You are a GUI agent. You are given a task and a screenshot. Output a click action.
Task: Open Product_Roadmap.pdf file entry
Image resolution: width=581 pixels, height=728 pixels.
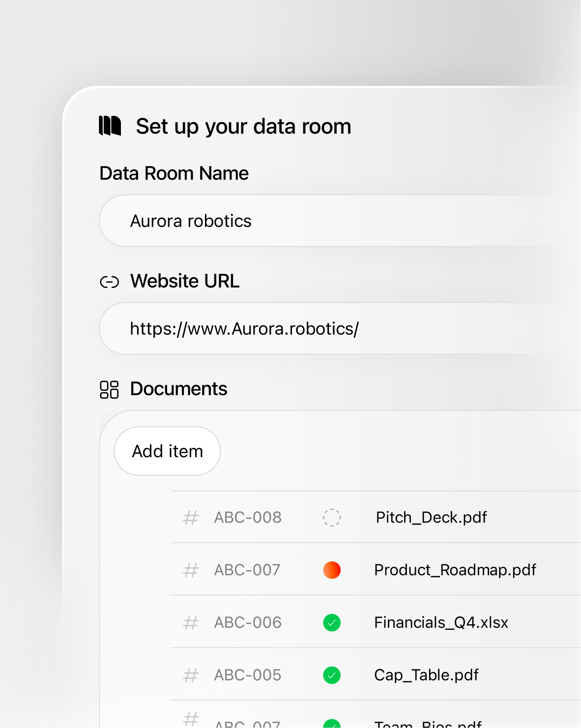point(455,570)
